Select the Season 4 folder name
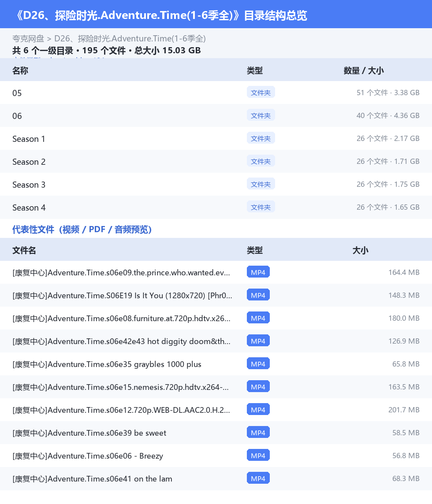This screenshot has width=432, height=504. 29,208
